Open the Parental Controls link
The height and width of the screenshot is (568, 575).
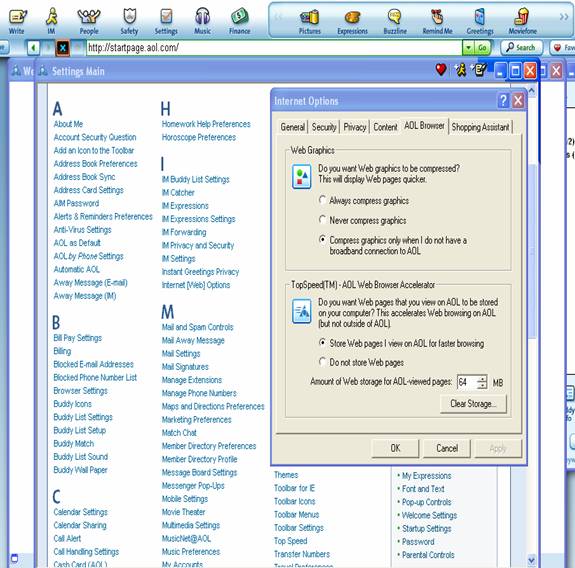coord(428,555)
